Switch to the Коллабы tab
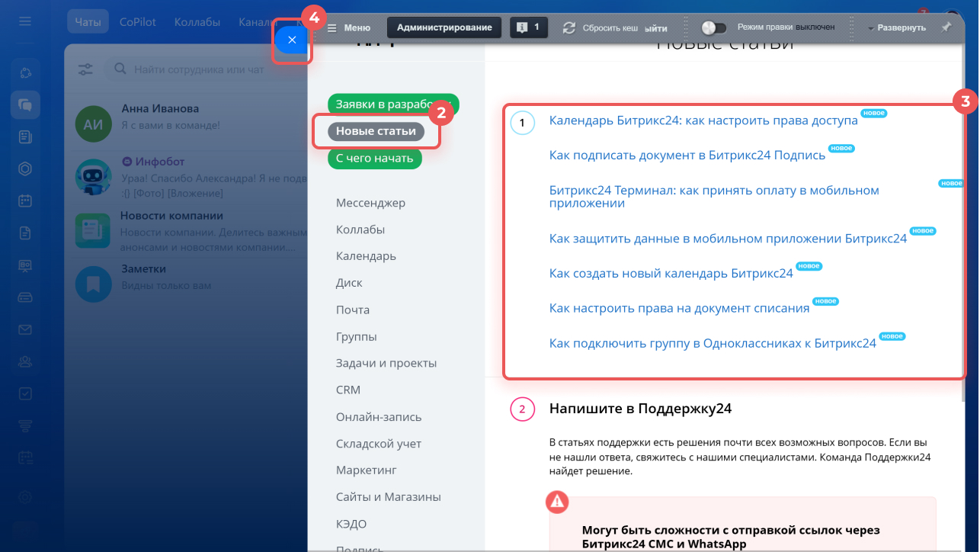980x552 pixels. pos(197,22)
